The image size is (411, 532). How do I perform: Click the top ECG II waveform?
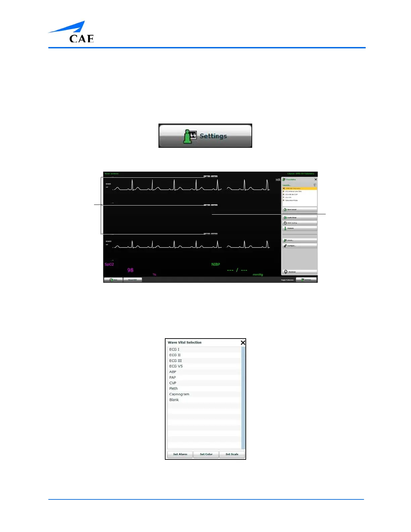tap(191, 185)
